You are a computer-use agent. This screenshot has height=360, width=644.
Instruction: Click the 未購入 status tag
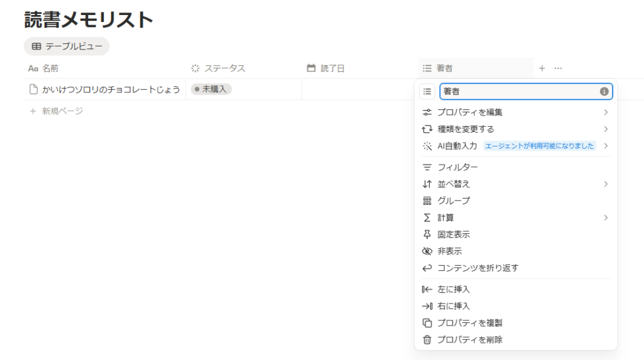tap(211, 89)
